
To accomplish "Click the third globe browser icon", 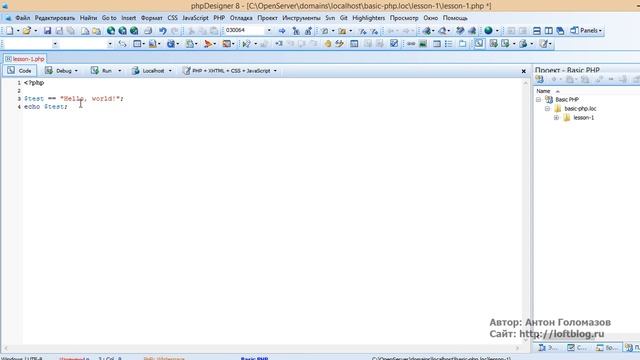I will (x=134, y=31).
